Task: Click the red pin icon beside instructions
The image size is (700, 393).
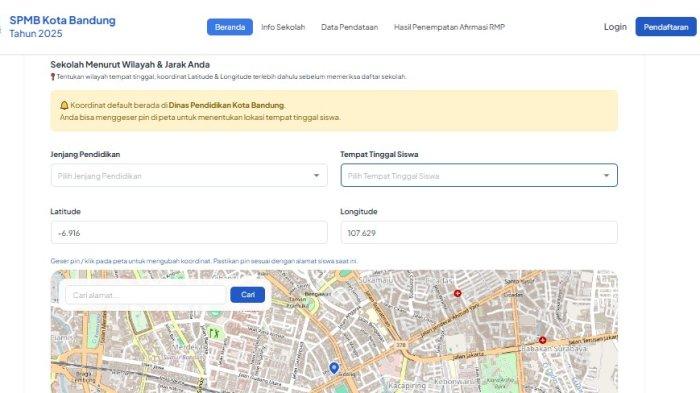Action: pyautogui.click(x=53, y=77)
